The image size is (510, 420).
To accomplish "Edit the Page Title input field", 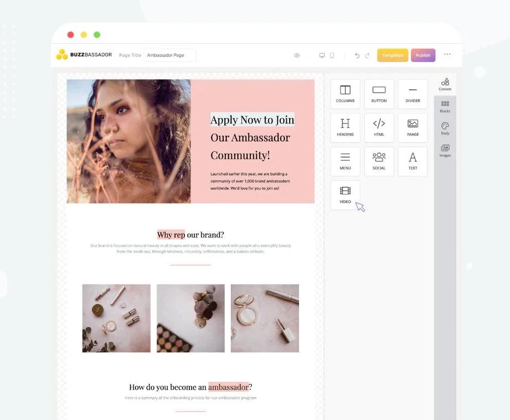I will point(169,55).
